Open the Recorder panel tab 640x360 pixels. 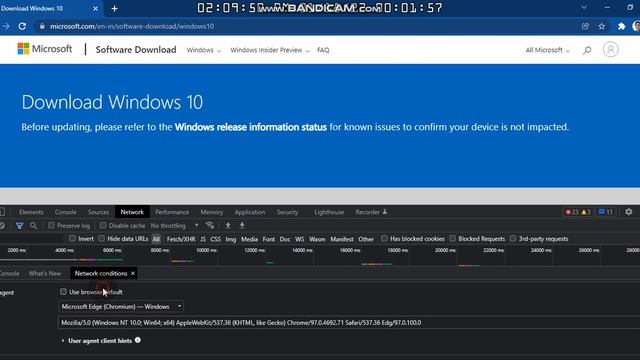point(371,212)
